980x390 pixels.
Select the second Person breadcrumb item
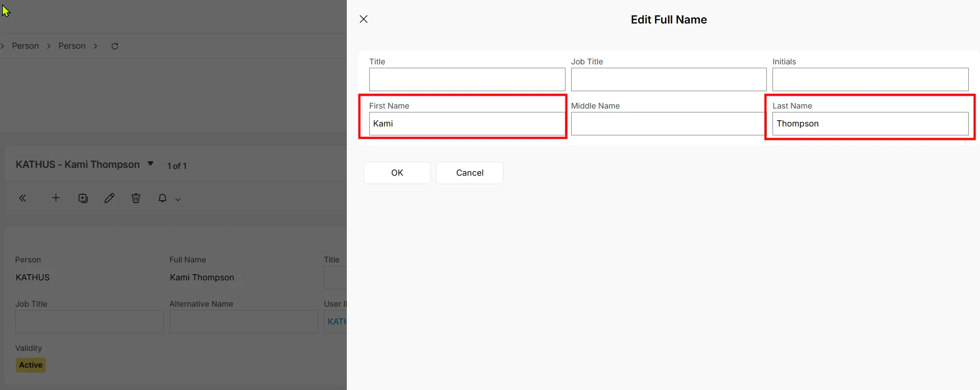pyautogui.click(x=72, y=46)
